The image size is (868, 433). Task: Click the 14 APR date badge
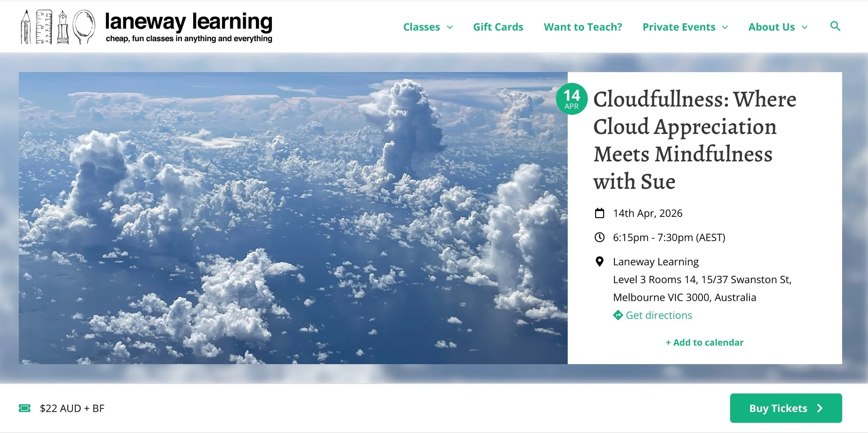(571, 99)
